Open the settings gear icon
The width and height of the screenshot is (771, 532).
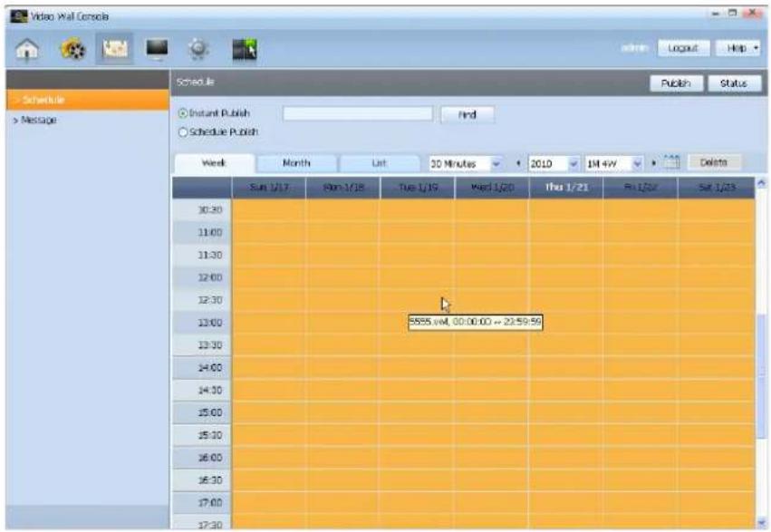point(198,49)
